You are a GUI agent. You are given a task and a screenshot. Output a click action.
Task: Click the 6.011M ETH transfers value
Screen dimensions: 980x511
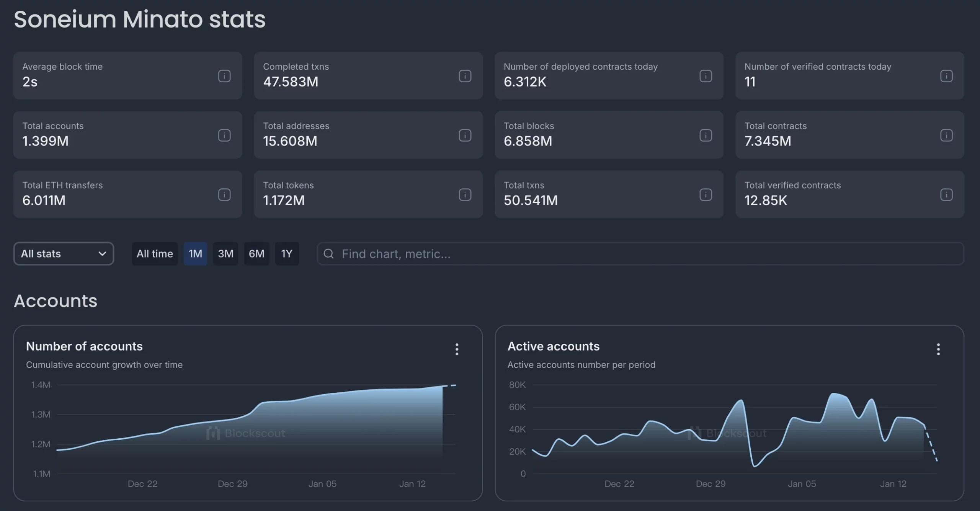pyautogui.click(x=44, y=201)
